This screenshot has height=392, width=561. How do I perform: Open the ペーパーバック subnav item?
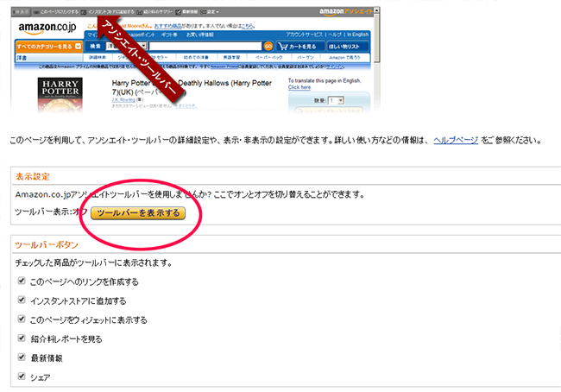[268, 57]
